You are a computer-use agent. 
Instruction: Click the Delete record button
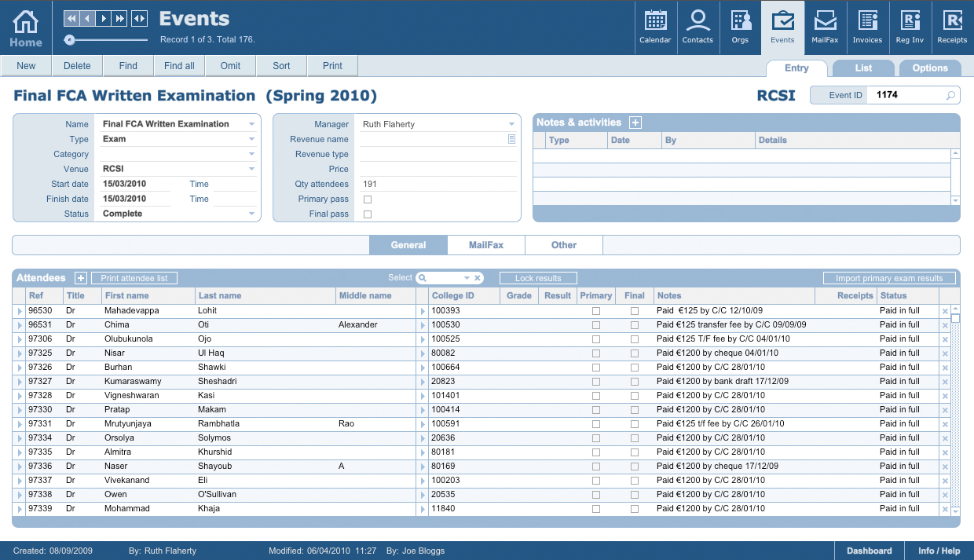(77, 66)
